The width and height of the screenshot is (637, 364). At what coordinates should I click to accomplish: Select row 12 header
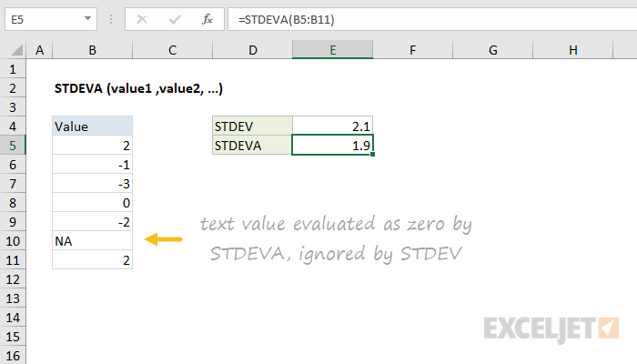13,279
